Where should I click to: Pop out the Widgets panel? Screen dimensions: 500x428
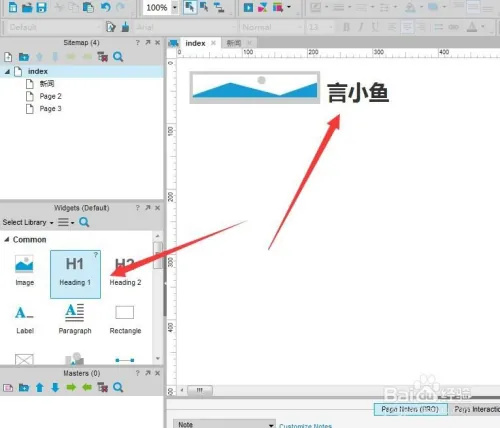[x=148, y=208]
